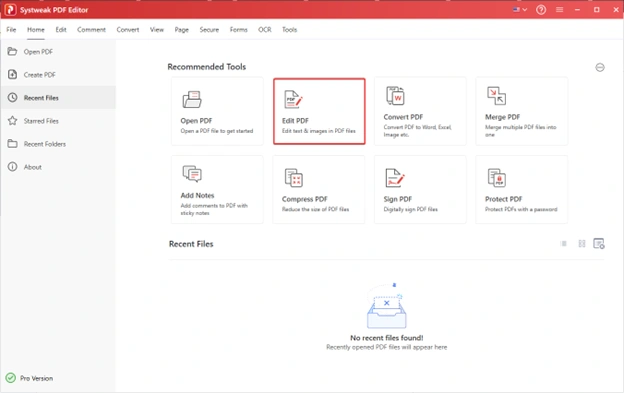Open the language flag dropdown
624x393 pixels.
coord(520,10)
